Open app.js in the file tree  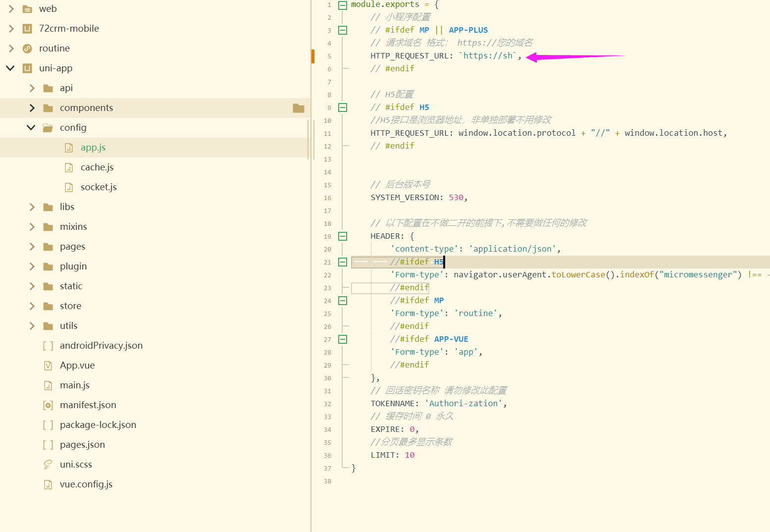tap(93, 148)
